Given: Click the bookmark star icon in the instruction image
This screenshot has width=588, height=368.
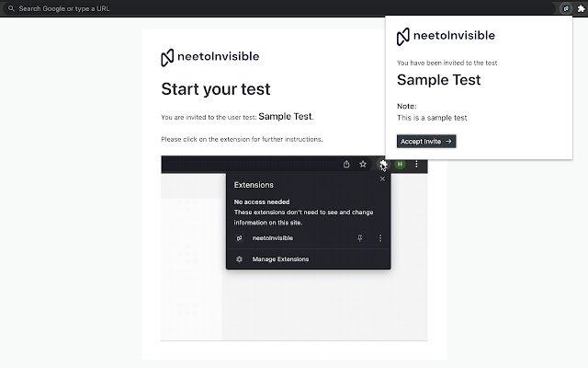Looking at the screenshot, I should 363,164.
